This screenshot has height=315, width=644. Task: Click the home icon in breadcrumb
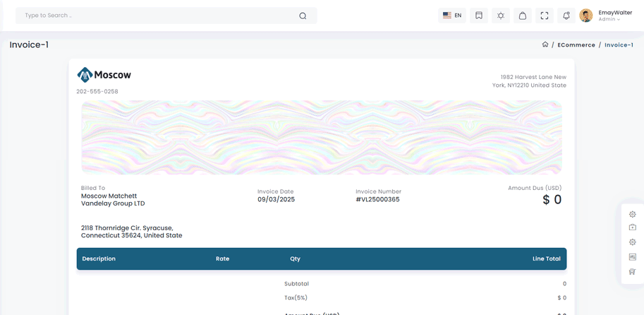click(x=545, y=44)
